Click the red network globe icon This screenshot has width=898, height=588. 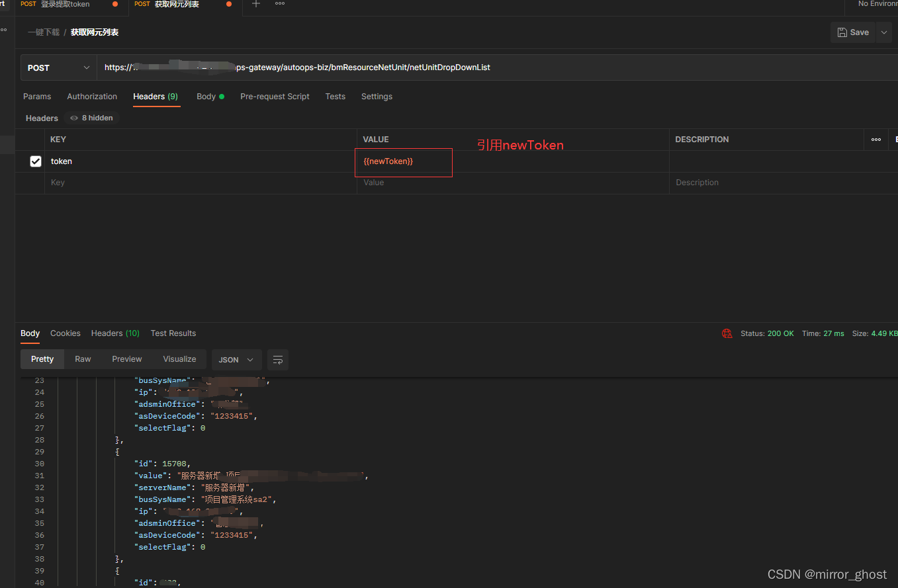727,333
